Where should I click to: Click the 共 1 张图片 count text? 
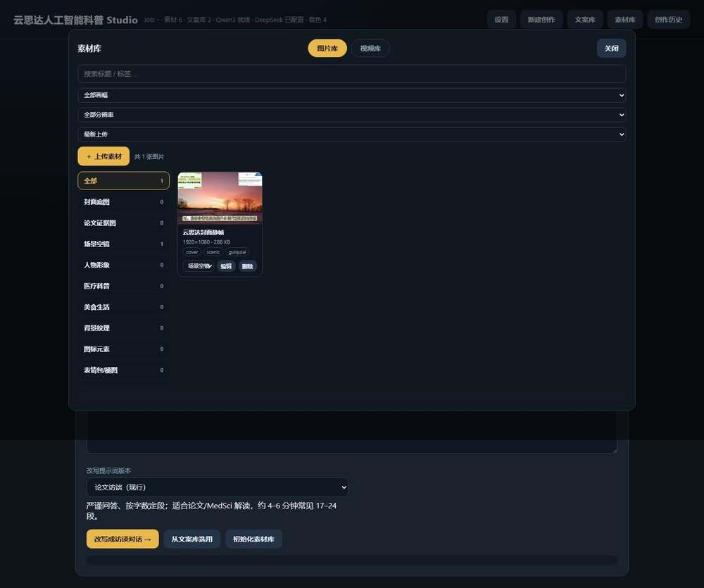coord(149,157)
